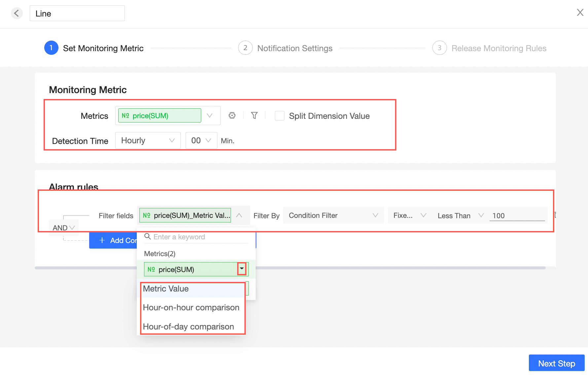Screen dimensions: 588x375
Task: Click the step 2 circle indicator
Action: click(245, 48)
